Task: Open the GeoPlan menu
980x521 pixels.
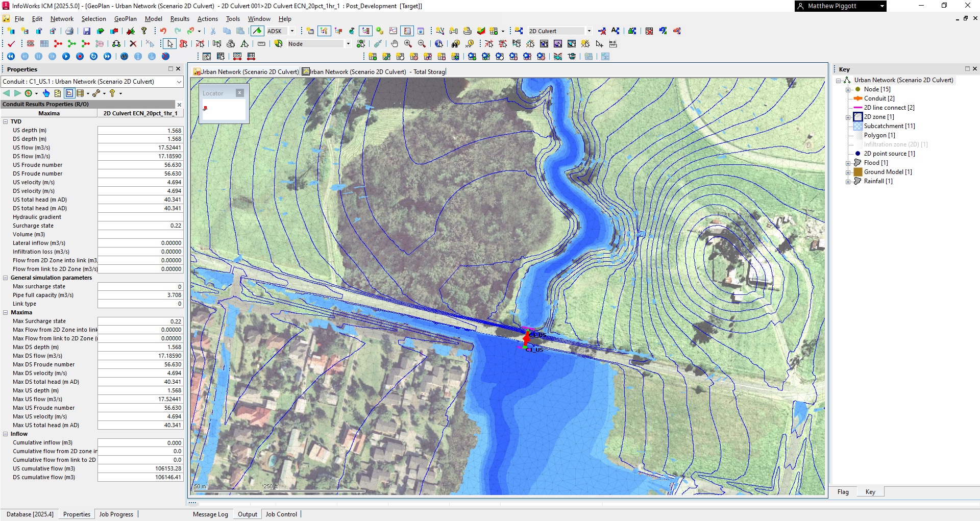Action: (x=125, y=19)
